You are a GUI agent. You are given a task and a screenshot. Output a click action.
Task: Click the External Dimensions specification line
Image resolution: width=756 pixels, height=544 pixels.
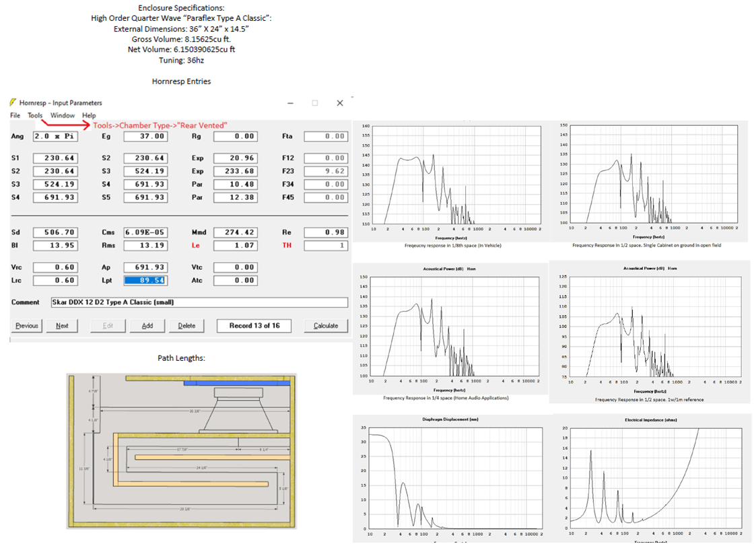[x=181, y=29]
